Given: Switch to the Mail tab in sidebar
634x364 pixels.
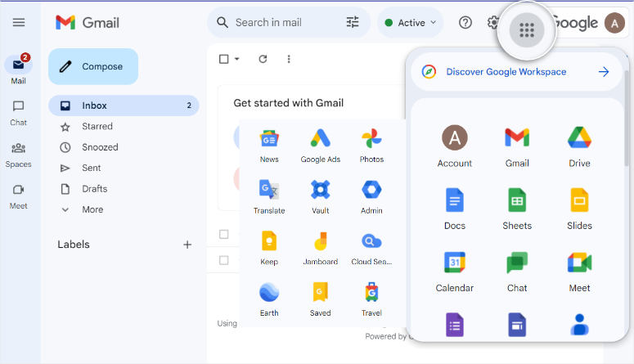Looking at the screenshot, I should [x=19, y=70].
